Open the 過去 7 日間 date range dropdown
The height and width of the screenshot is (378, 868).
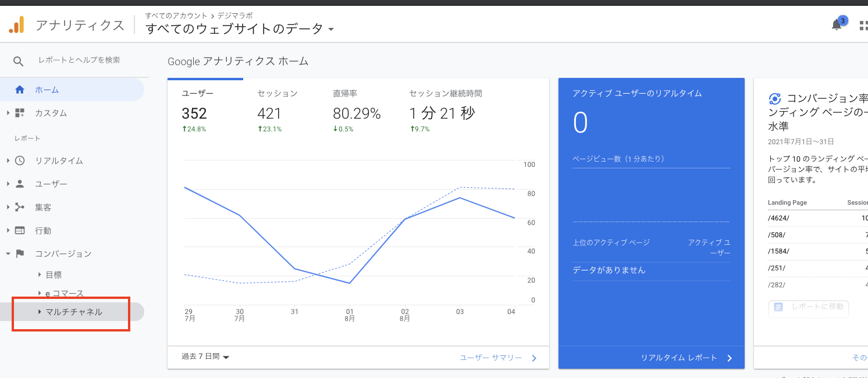click(x=202, y=357)
